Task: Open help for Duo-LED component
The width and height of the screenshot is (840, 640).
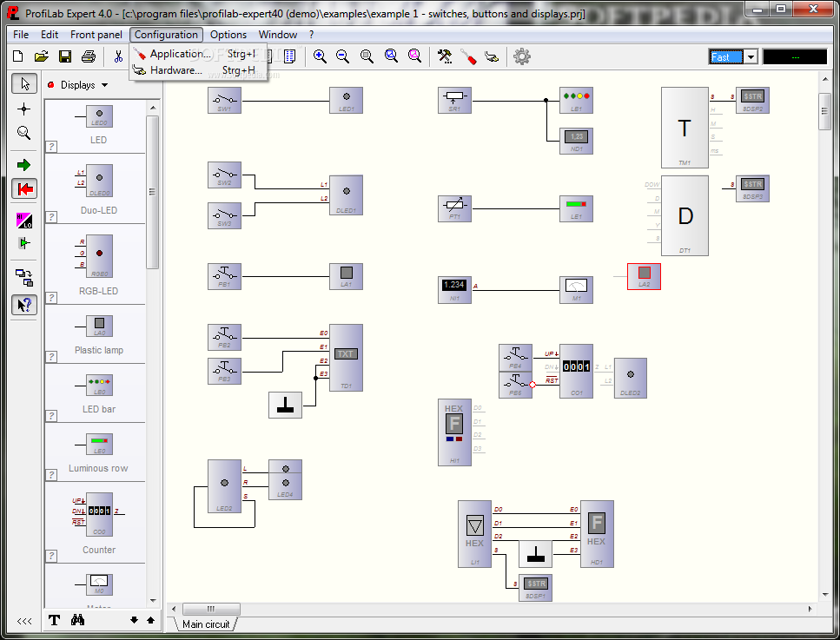Action: pos(51,216)
